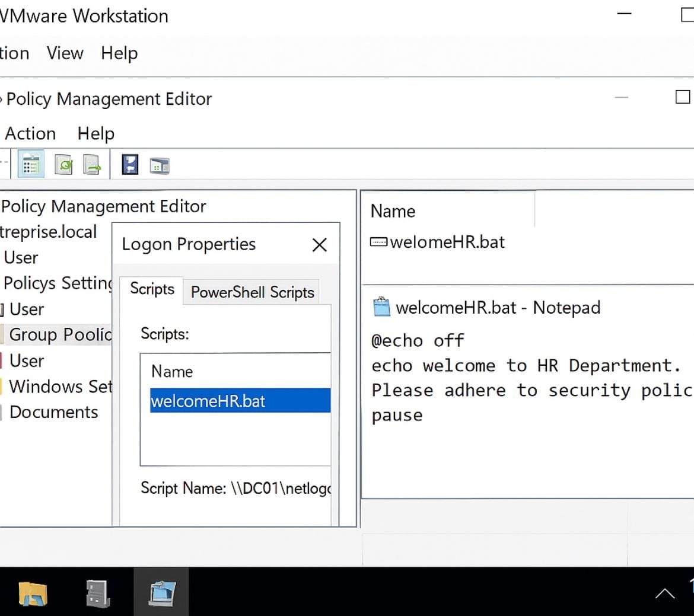Click the '@echo off' line in Notepad
Image resolution: width=694 pixels, height=616 pixels.
click(x=418, y=341)
